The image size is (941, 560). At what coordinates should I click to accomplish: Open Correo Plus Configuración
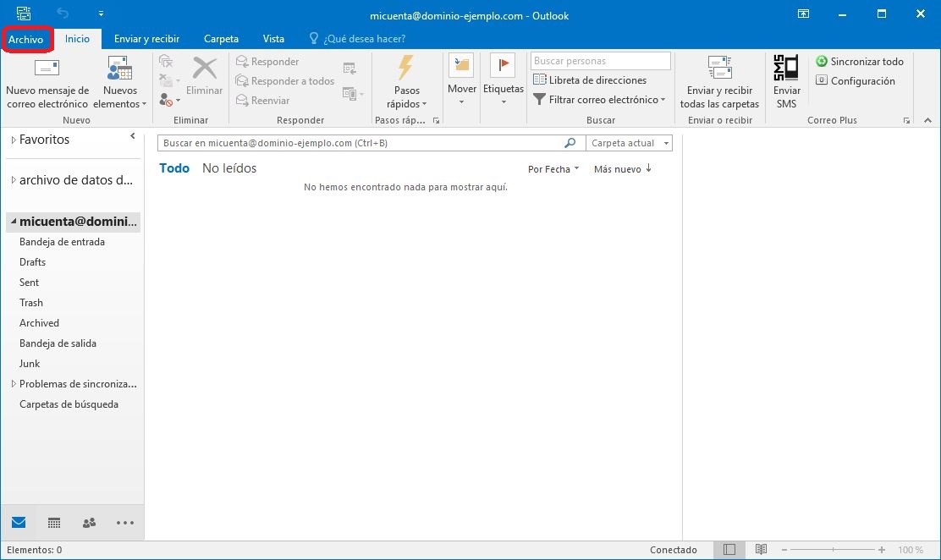click(x=856, y=80)
